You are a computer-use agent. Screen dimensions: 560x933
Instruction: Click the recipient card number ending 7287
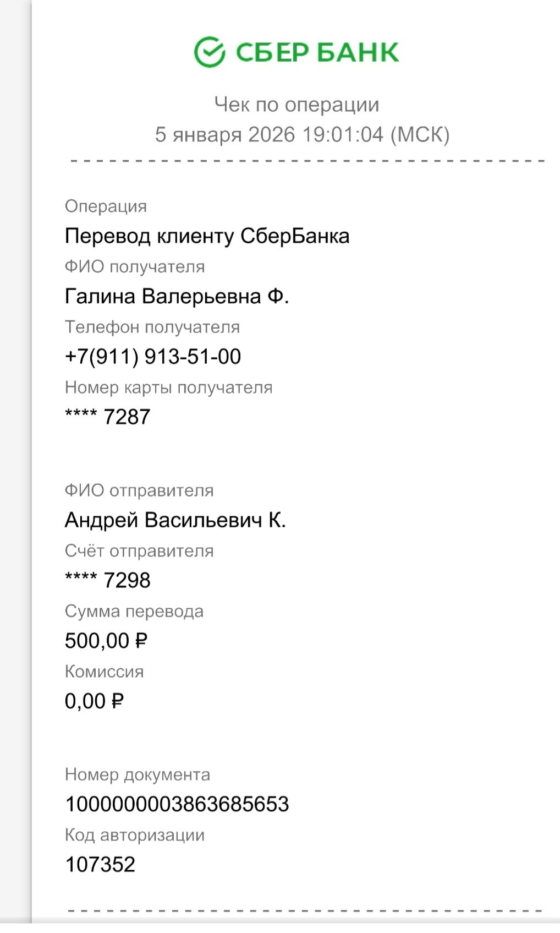[108, 417]
